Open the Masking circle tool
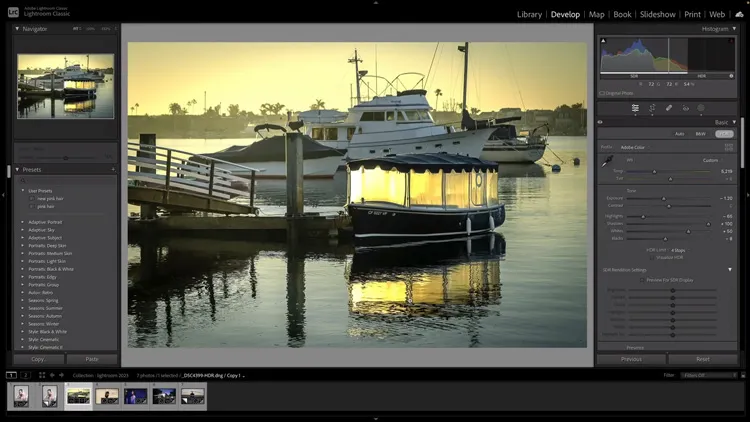The height and width of the screenshot is (422, 750). [701, 108]
